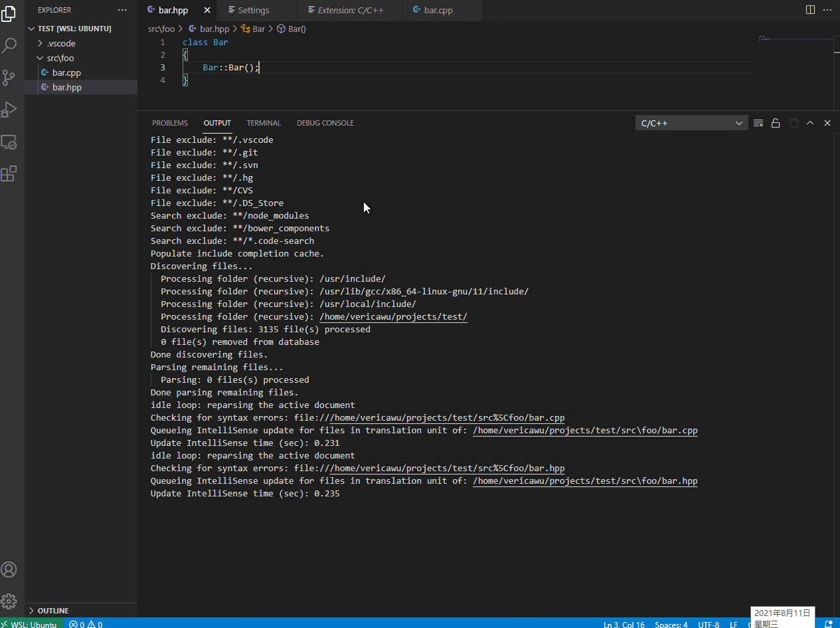Open the Source Control view
Screen dimensions: 840x628
[x=9, y=77]
